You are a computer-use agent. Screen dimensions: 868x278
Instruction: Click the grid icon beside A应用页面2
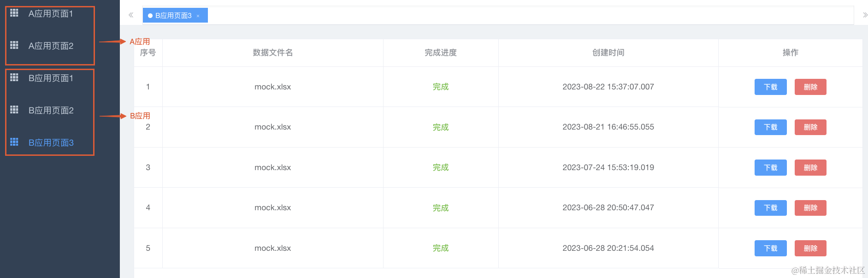click(14, 45)
